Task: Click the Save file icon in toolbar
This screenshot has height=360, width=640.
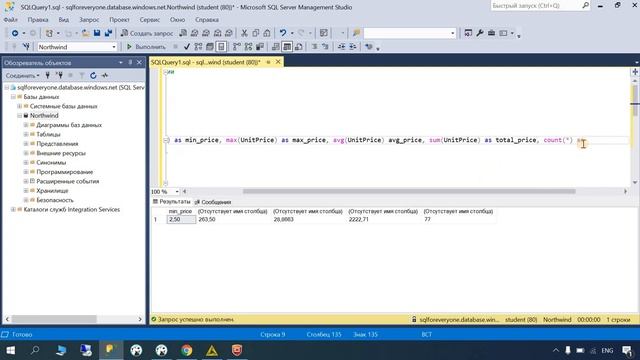Action: [x=97, y=33]
